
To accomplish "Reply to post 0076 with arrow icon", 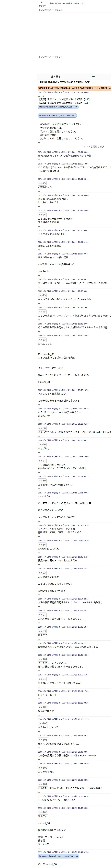I will click(x=39, y=191).
